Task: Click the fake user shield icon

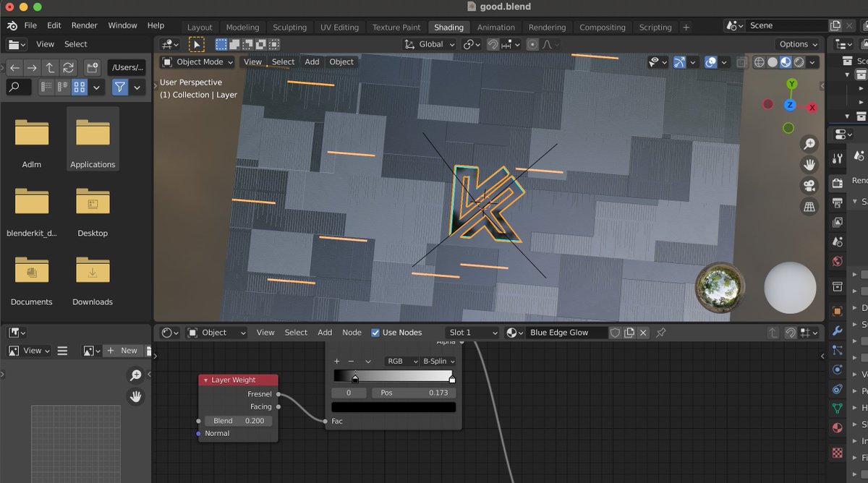Action: pyautogui.click(x=615, y=333)
